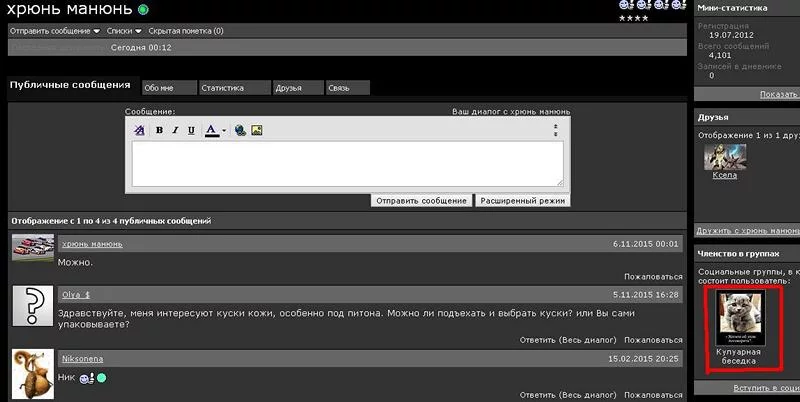Image resolution: width=800 pixels, height=402 pixels.
Task: Open the "Статистика" tab
Action: (235, 88)
